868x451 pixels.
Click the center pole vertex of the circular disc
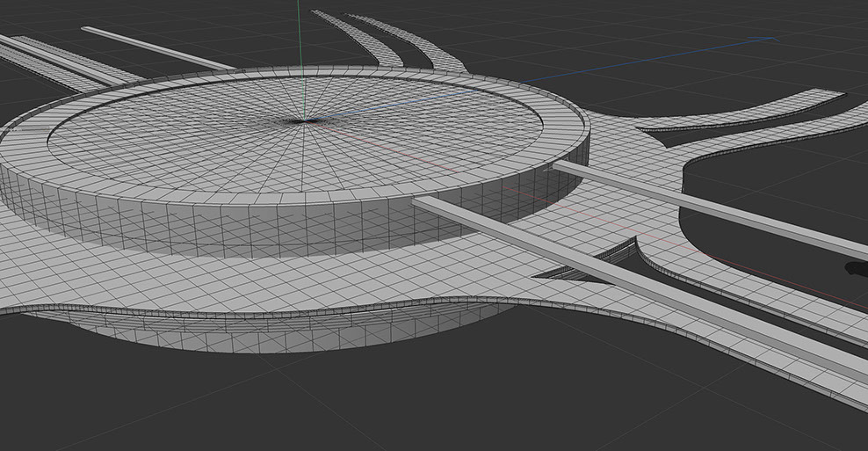[305, 120]
